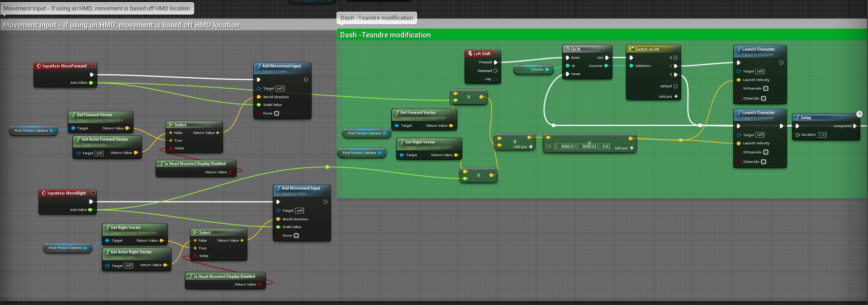Click the Completed exec pin on Delay node
Image resolution: width=868 pixels, height=305 pixels.
pos(855,126)
